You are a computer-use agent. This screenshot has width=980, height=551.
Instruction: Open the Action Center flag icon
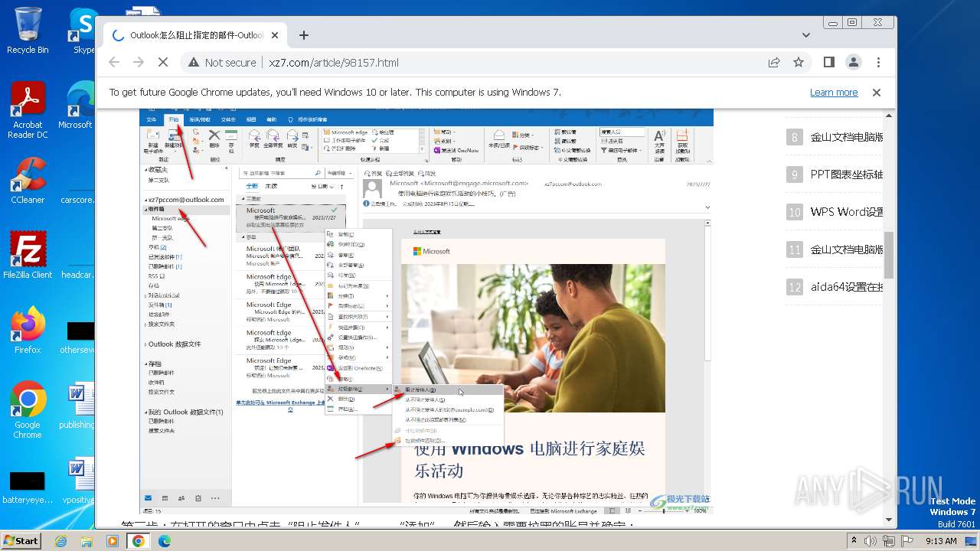point(906,541)
